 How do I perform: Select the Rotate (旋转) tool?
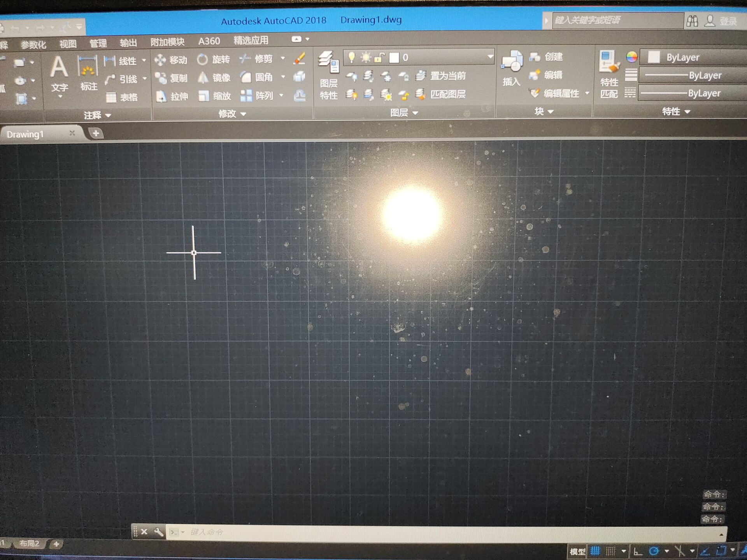click(214, 59)
